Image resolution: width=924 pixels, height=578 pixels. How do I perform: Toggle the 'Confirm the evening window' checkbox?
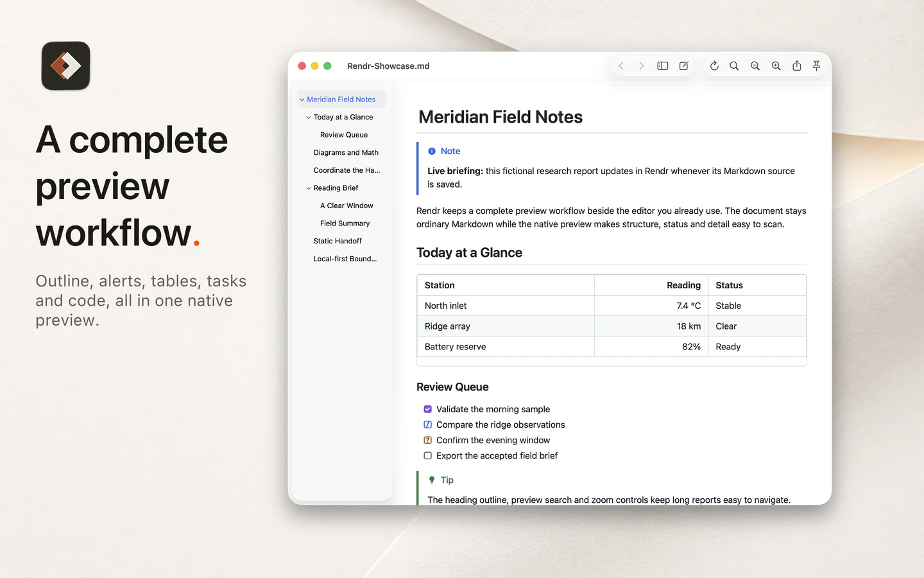[427, 440]
